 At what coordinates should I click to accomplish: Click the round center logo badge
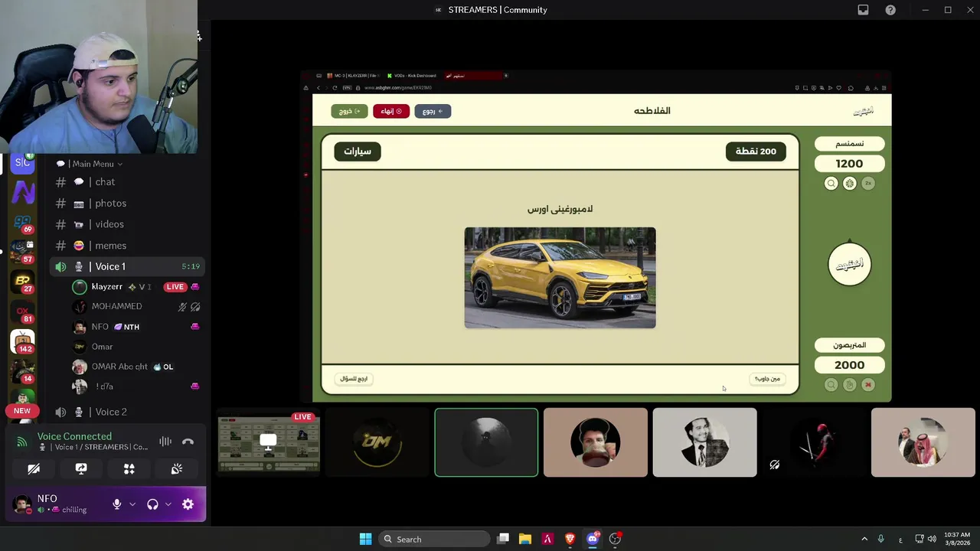[849, 265]
